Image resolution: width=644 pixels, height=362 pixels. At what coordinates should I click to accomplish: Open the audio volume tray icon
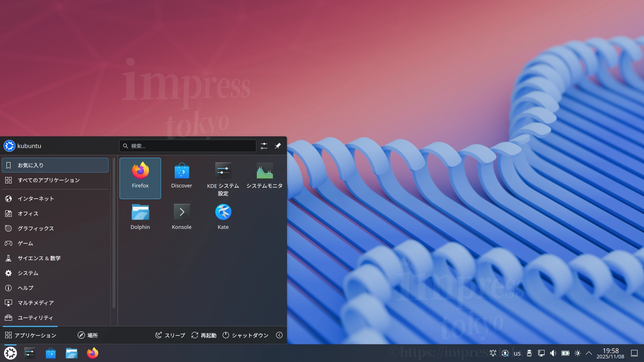point(553,353)
